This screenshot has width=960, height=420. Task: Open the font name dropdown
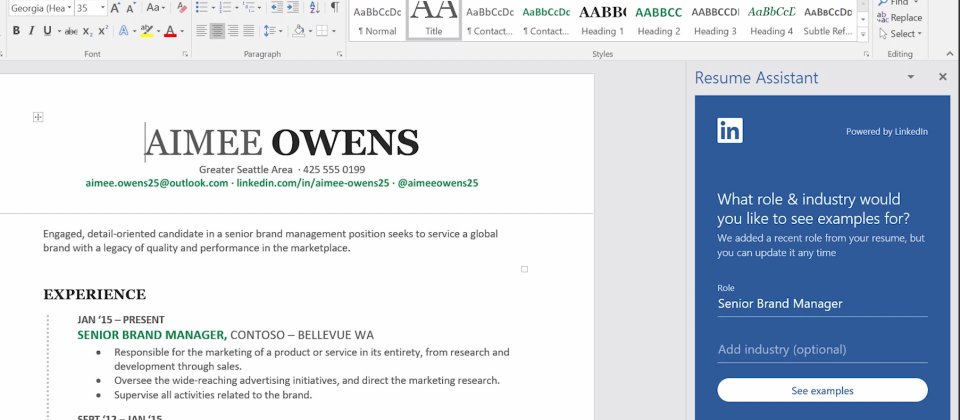pyautogui.click(x=69, y=8)
